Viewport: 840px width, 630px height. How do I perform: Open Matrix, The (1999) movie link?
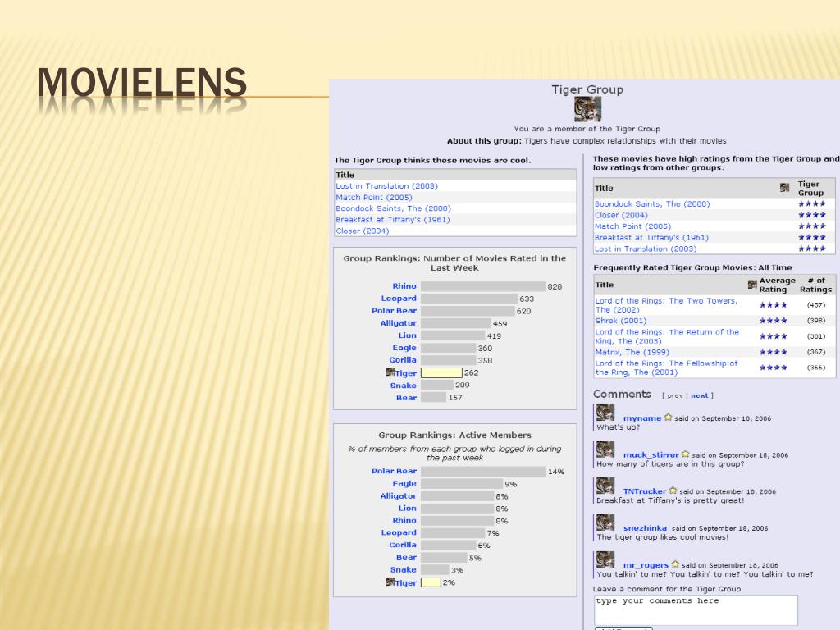coord(632,352)
